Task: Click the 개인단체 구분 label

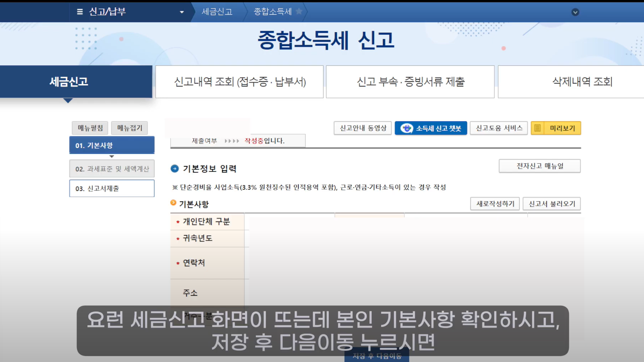Action: [206, 221]
